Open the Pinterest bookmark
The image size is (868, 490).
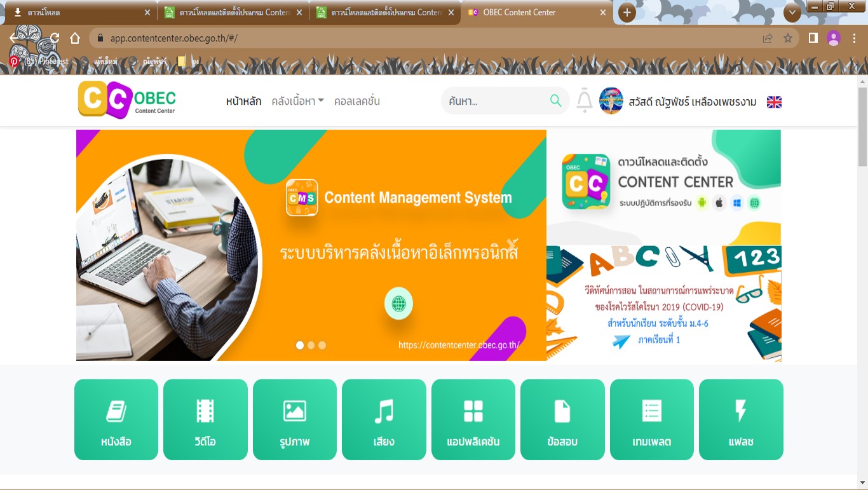click(38, 62)
